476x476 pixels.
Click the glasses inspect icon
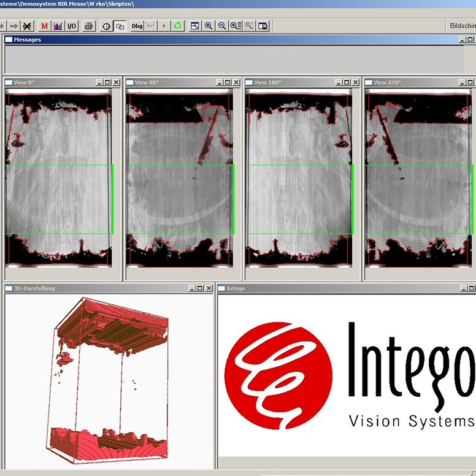tap(150, 26)
